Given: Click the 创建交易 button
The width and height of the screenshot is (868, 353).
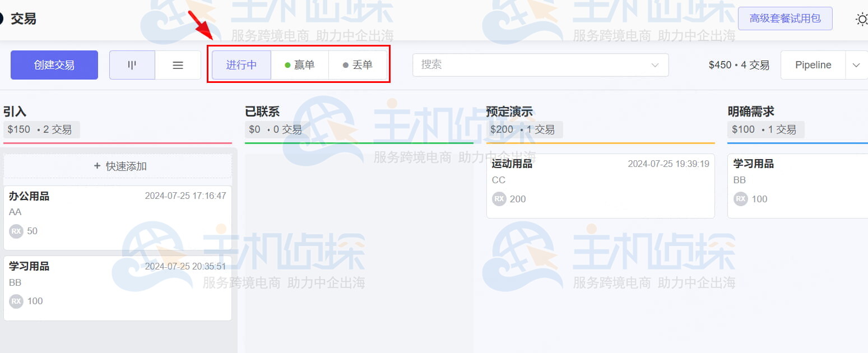Looking at the screenshot, I should 54,64.
